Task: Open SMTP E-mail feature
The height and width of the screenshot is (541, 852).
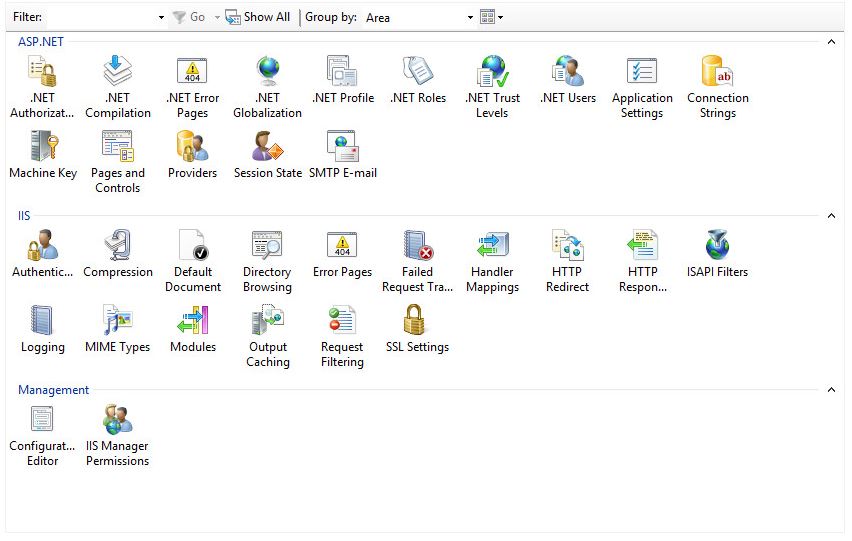Action: pyautogui.click(x=342, y=155)
